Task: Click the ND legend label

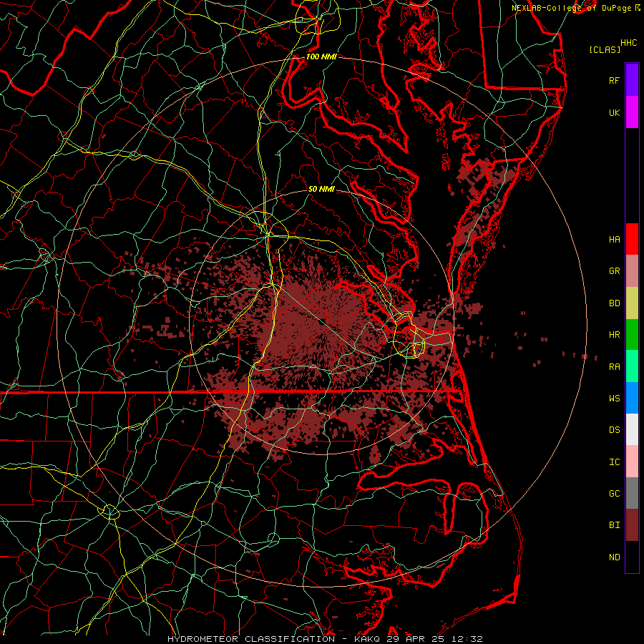Action: [614, 557]
